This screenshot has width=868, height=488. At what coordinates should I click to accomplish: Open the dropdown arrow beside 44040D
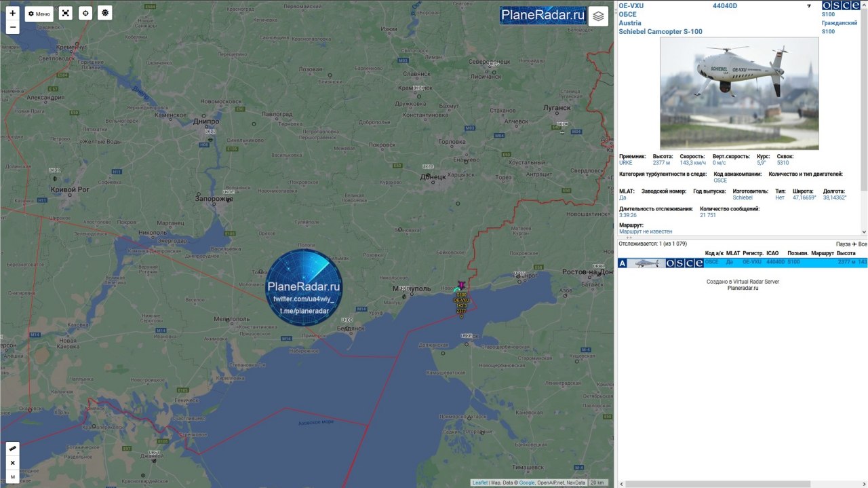pos(808,6)
